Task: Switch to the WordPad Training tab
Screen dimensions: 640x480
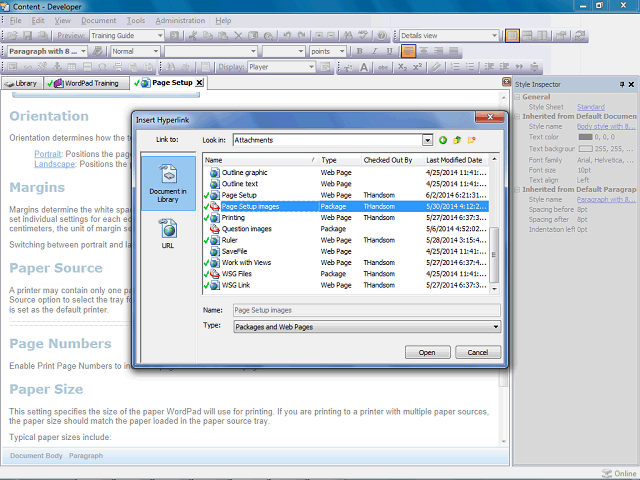Action: (87, 83)
